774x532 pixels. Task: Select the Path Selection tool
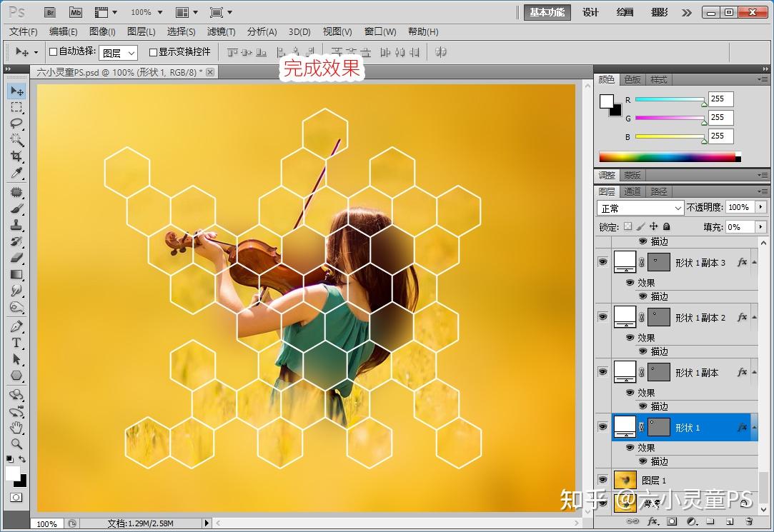[x=16, y=359]
